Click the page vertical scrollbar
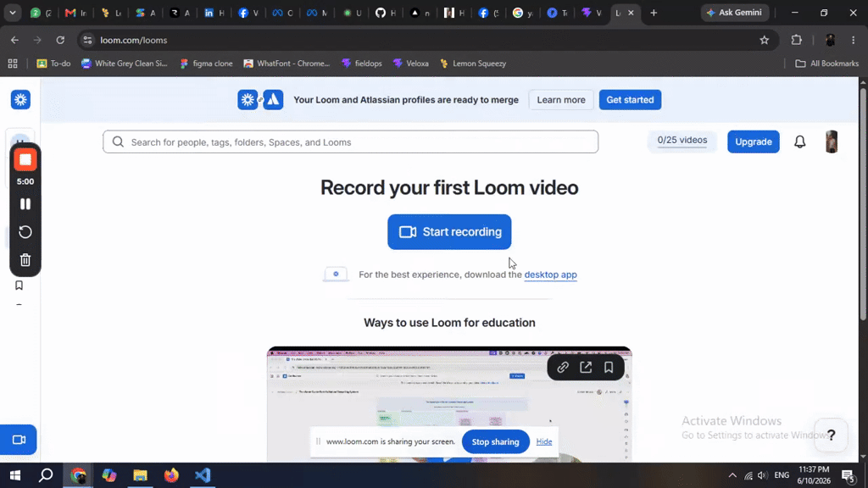The width and height of the screenshot is (868, 488). (862, 202)
